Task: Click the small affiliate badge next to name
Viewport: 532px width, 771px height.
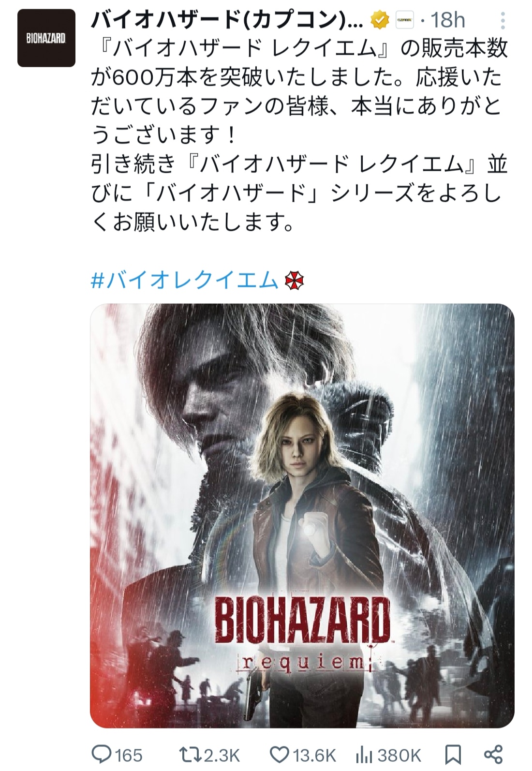Action: pyautogui.click(x=405, y=20)
